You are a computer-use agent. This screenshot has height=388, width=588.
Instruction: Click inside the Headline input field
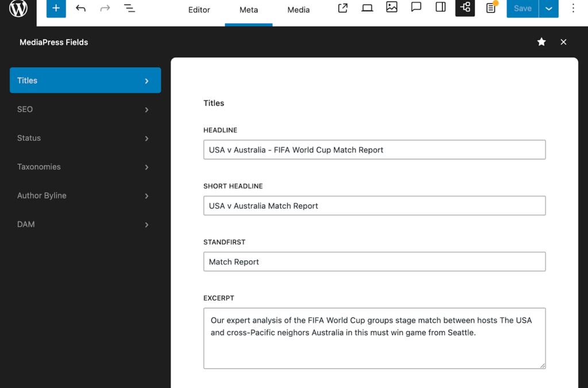(374, 149)
